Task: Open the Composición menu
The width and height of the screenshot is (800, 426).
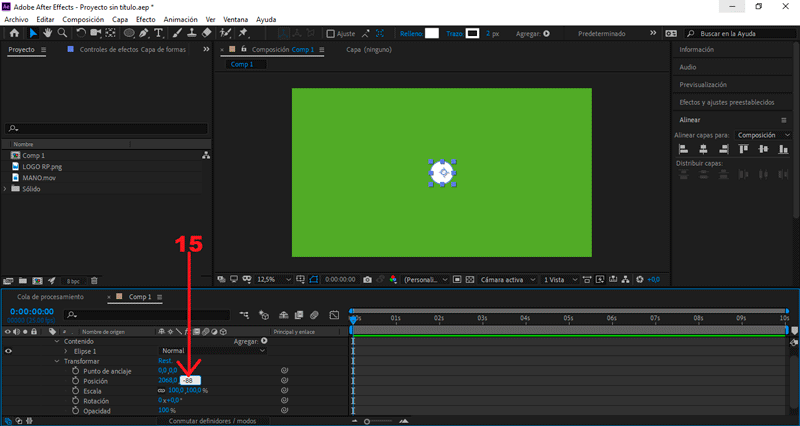Action: pos(83,19)
